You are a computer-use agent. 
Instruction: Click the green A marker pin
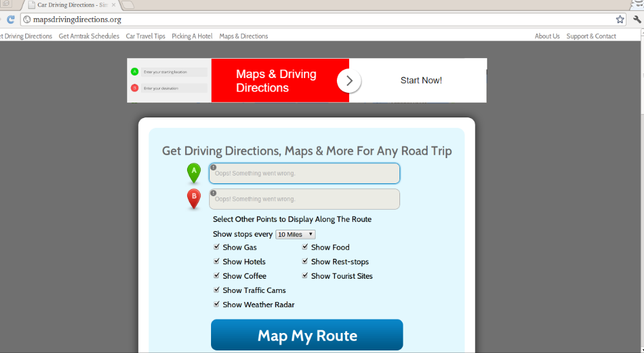pyautogui.click(x=194, y=173)
